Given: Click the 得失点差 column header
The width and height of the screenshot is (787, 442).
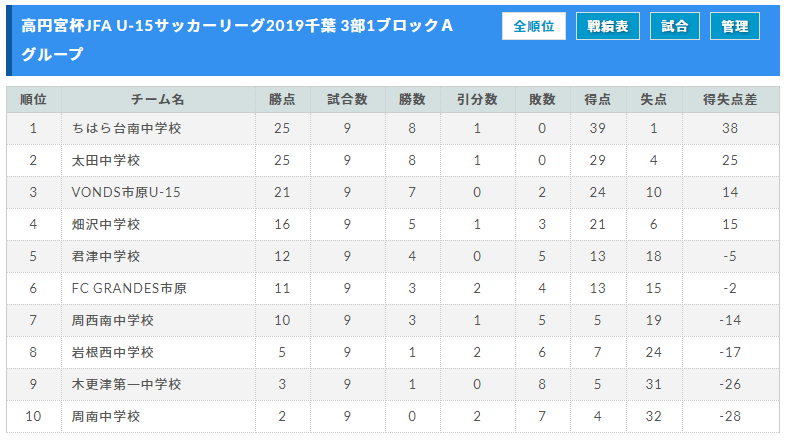Looking at the screenshot, I should [x=730, y=99].
